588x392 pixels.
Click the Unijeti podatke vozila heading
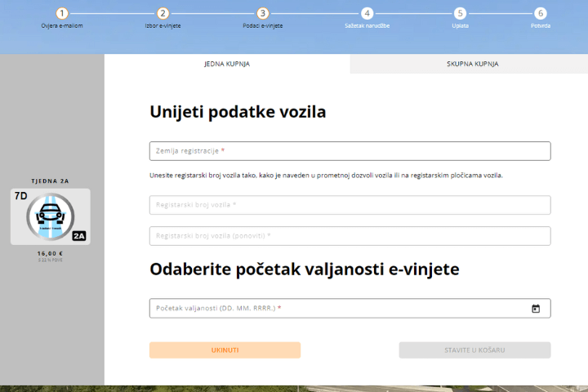tap(238, 112)
